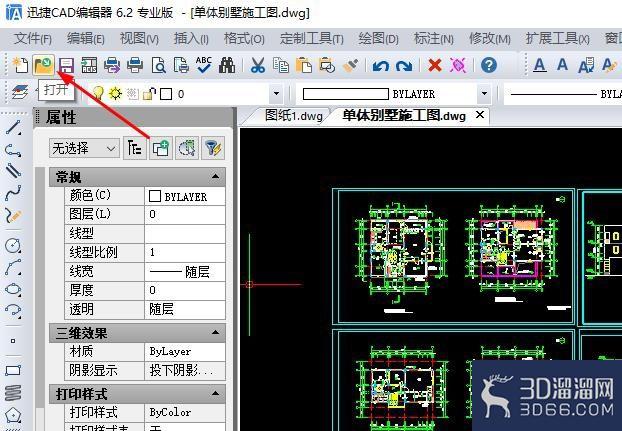This screenshot has width=622, height=431.
Task: Toggle the pick-add tree icon in Properties
Action: (134, 148)
